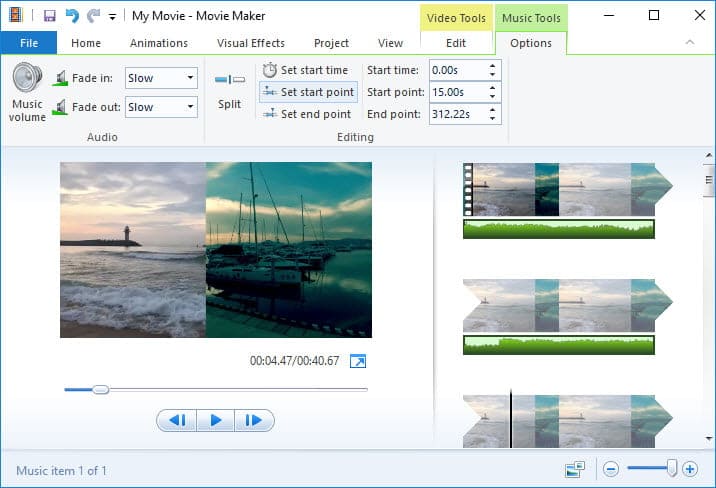Advance to the next frame

tap(253, 420)
